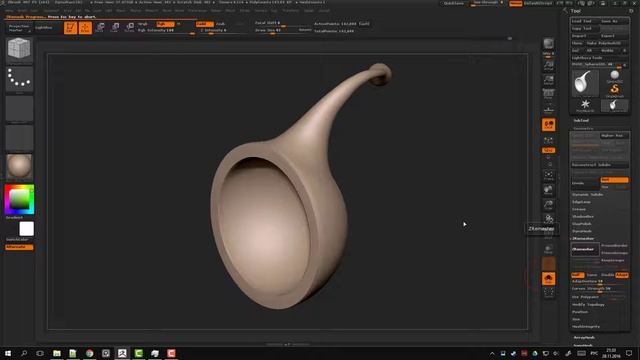Collapse the ZRemesher section header
This screenshot has height=360, width=640.
point(583,239)
